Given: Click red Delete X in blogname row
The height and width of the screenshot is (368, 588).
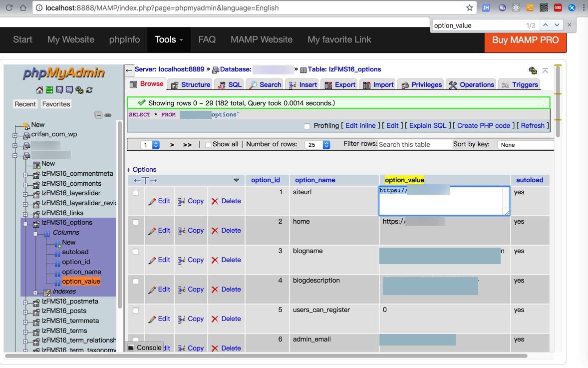Looking at the screenshot, I should pyautogui.click(x=215, y=260).
